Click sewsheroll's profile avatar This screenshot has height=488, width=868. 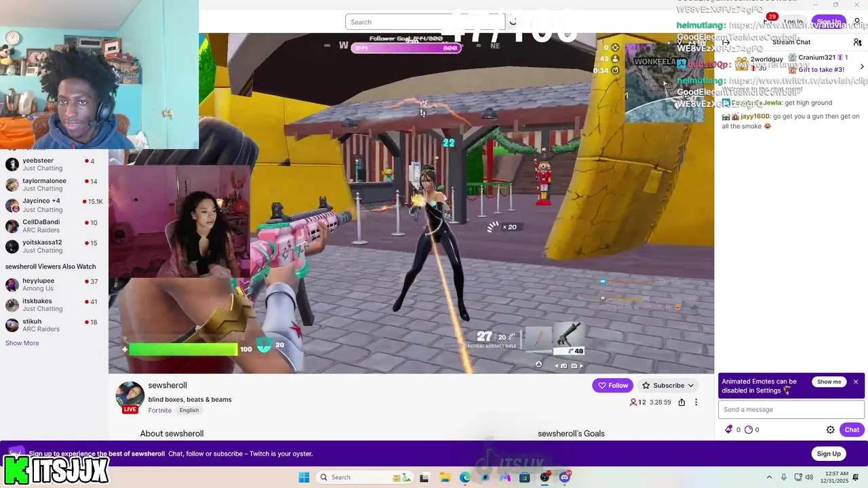tap(130, 395)
